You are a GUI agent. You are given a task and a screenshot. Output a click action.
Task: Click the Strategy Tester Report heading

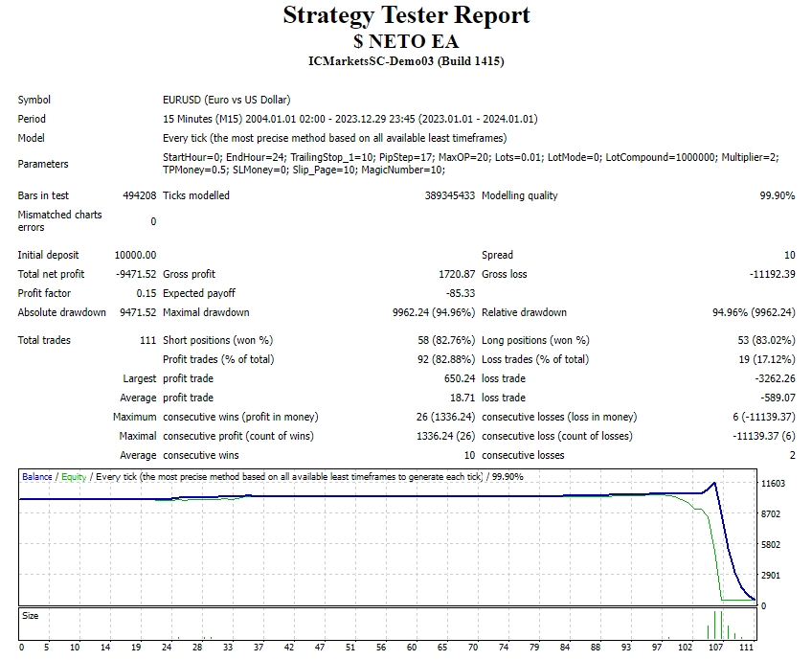coord(406,15)
